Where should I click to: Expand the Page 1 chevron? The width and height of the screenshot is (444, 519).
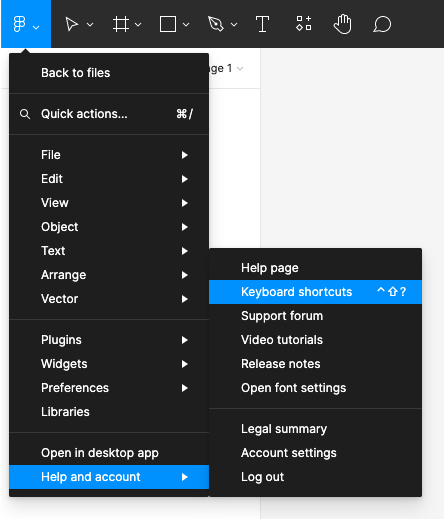point(240,69)
